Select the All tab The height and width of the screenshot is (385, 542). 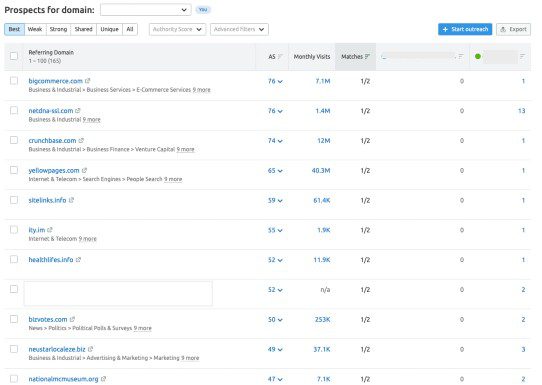130,29
